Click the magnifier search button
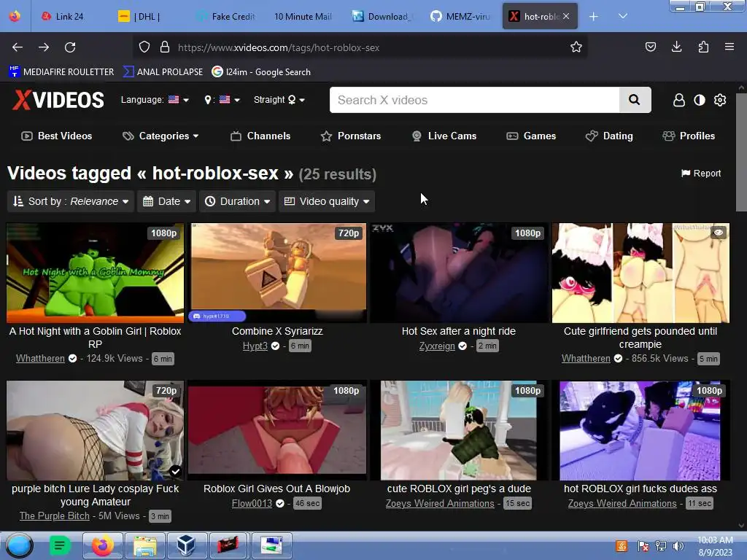Screen dimensions: 747x560 click(x=635, y=100)
